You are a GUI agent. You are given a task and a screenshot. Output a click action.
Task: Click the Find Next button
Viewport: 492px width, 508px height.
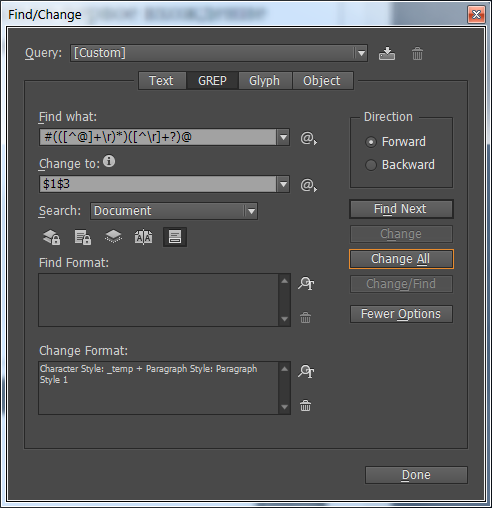[401, 209]
